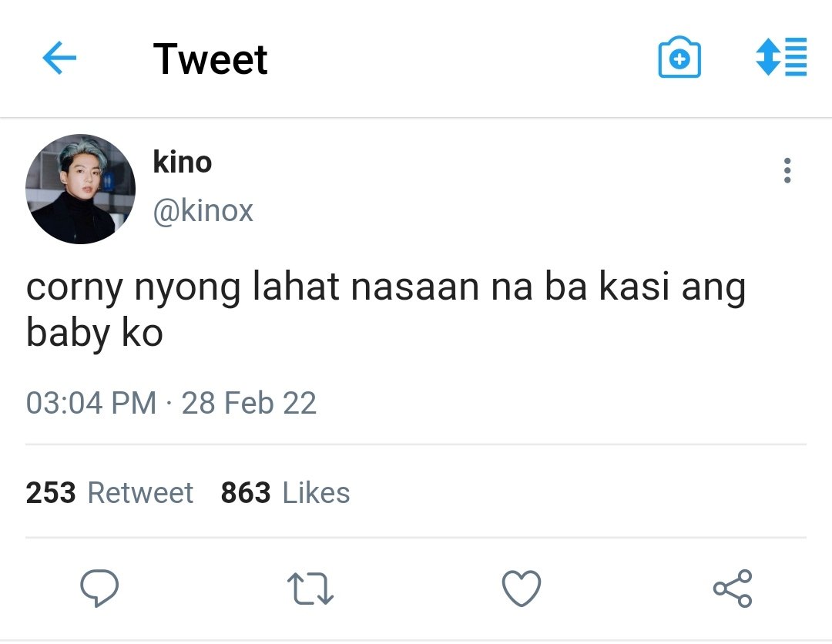Tap the 'baby ko' line of the tweet
Screen dimensions: 832x644
(95, 334)
